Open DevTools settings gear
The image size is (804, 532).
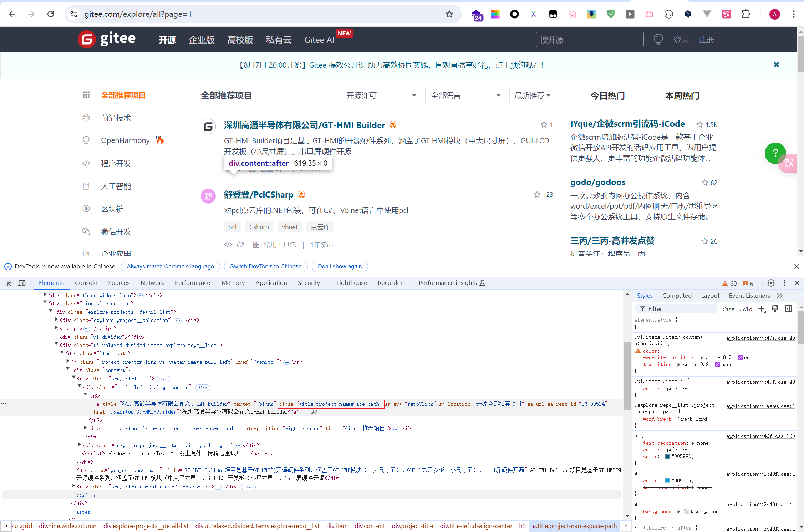pyautogui.click(x=771, y=283)
